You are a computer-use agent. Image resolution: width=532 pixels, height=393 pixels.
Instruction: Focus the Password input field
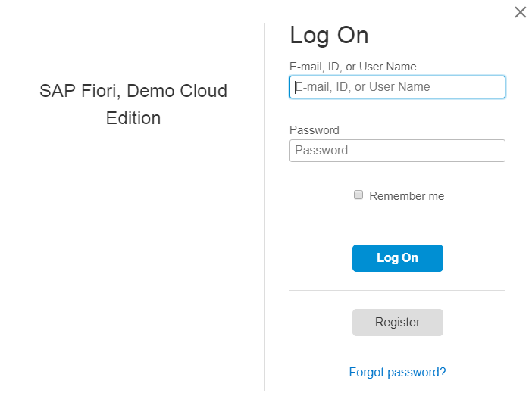397,151
